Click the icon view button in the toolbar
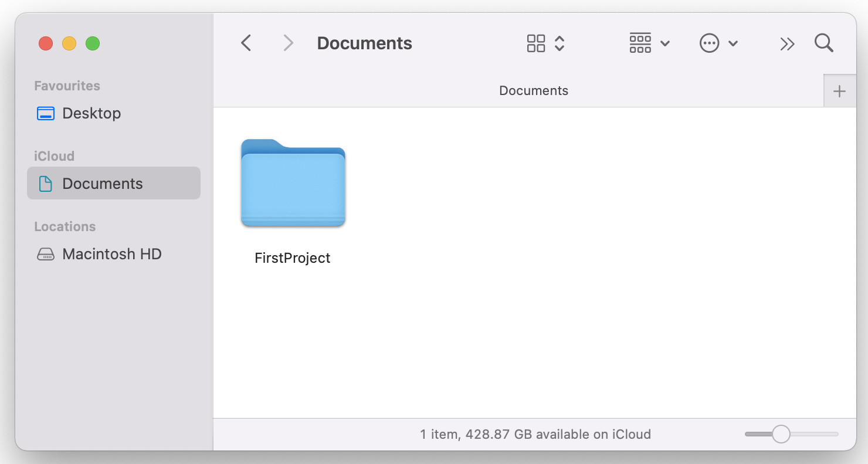868x464 pixels. click(x=535, y=43)
